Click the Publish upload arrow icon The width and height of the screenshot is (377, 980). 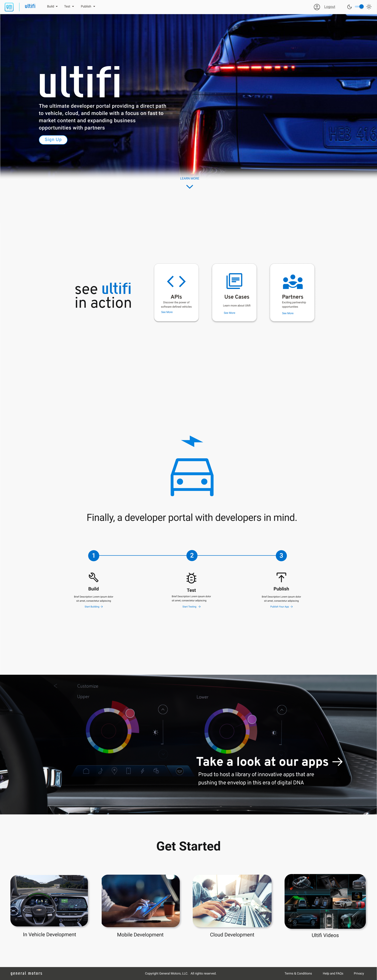click(281, 577)
